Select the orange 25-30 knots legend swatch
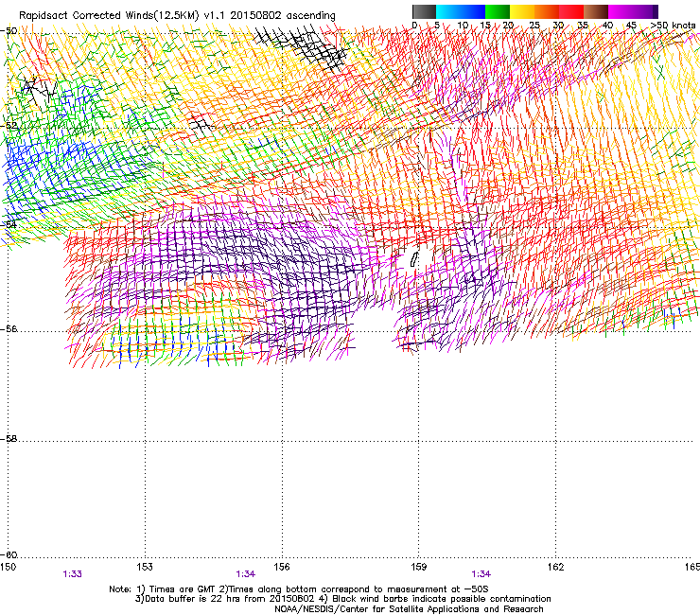The image size is (700, 615). (x=547, y=11)
